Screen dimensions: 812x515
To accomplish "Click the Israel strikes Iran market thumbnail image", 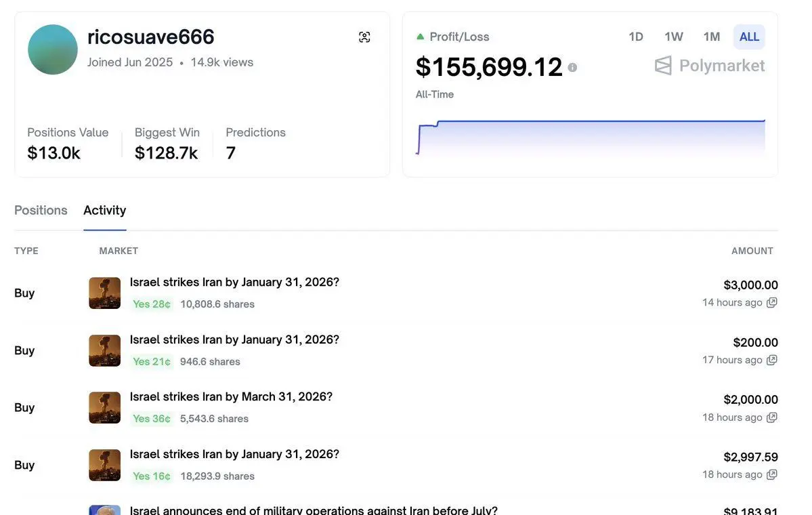I will pyautogui.click(x=104, y=291).
